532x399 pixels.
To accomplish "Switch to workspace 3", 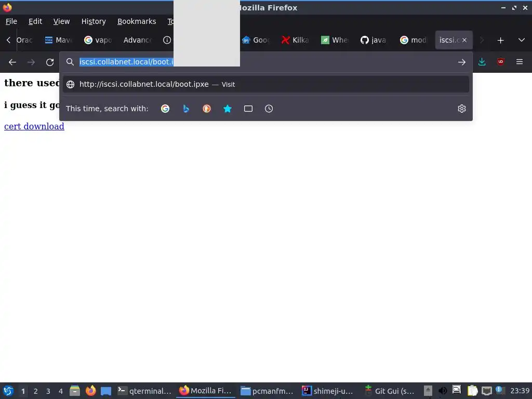I will tap(48, 391).
